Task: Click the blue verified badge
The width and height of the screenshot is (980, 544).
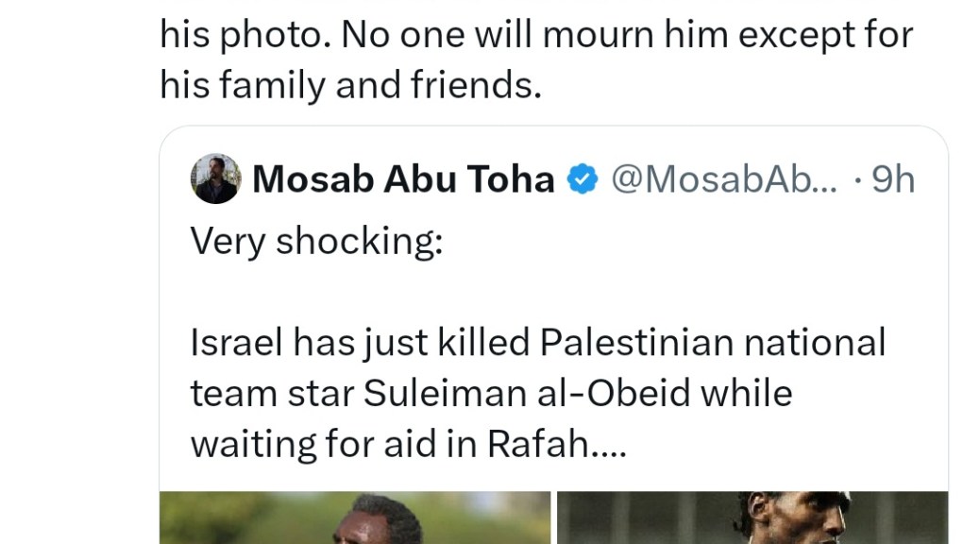Action: 582,179
